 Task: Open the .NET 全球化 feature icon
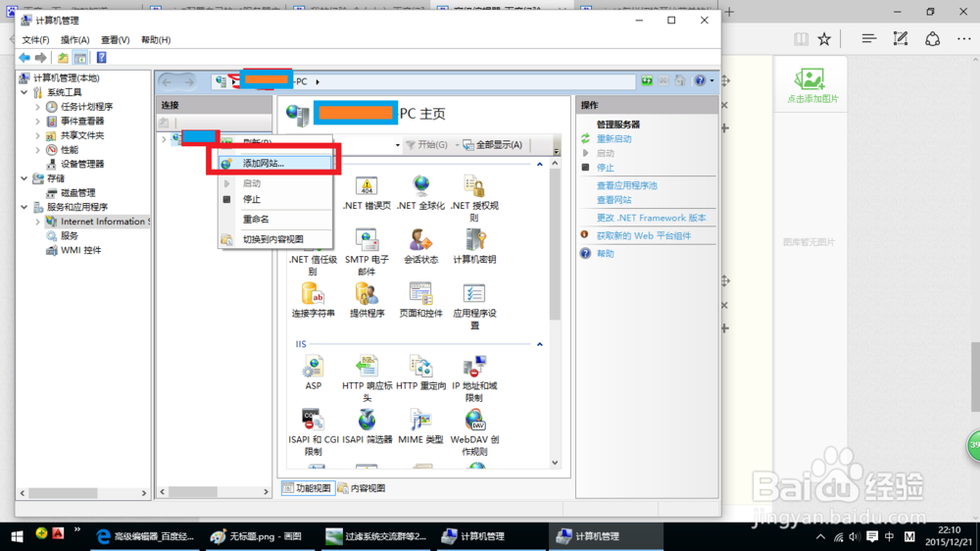[420, 192]
